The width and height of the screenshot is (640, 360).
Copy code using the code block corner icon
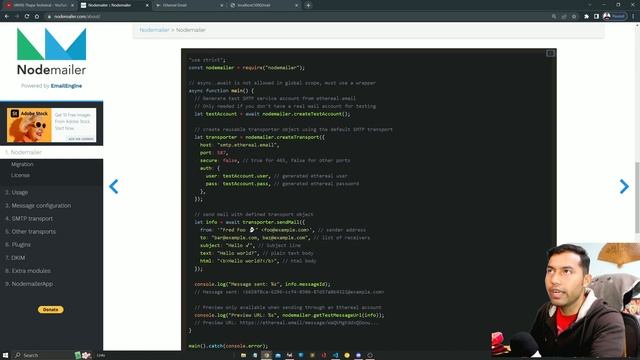[550, 53]
